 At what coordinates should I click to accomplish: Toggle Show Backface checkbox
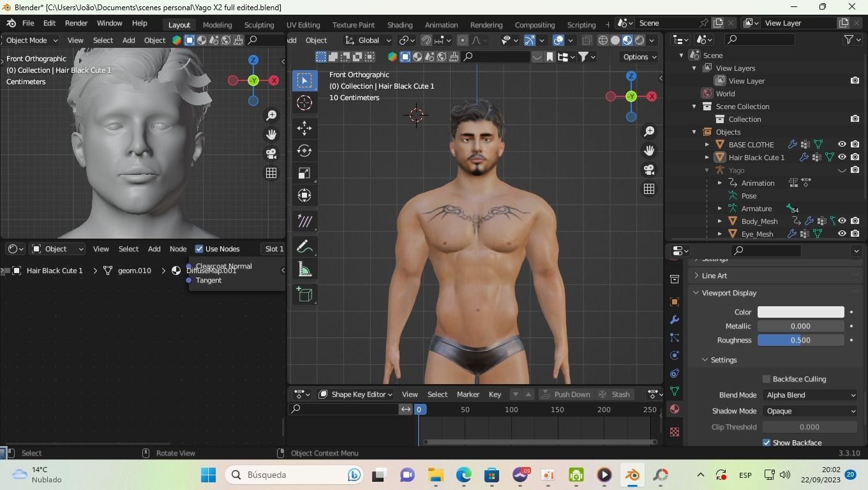click(x=767, y=443)
